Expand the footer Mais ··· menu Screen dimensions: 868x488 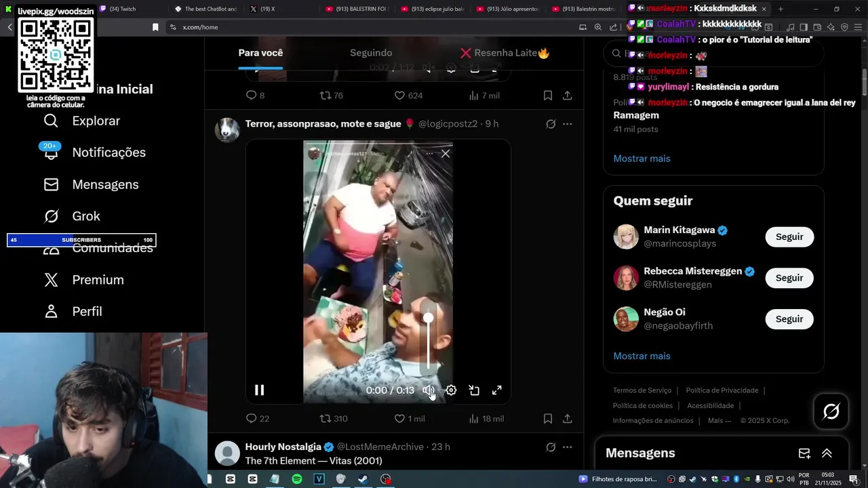(719, 421)
